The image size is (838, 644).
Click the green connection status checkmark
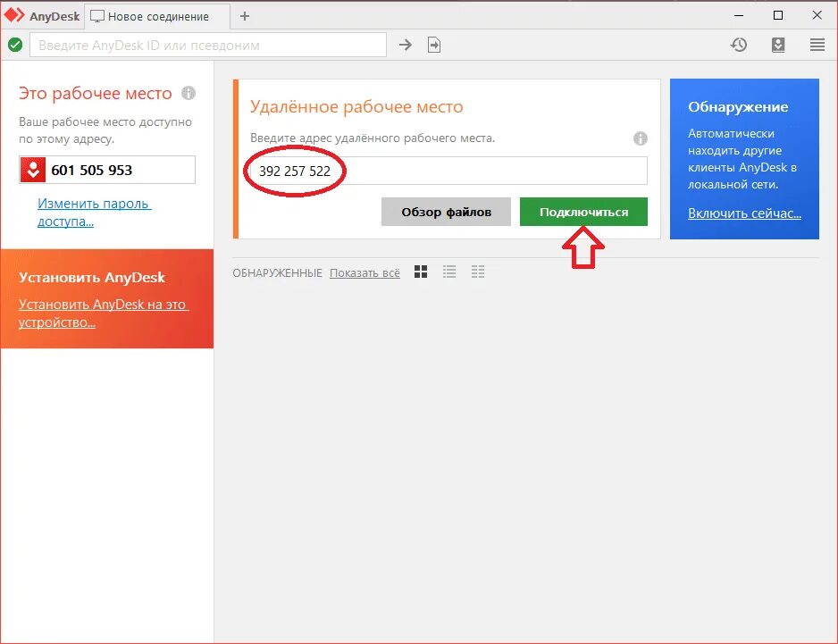pyautogui.click(x=15, y=45)
